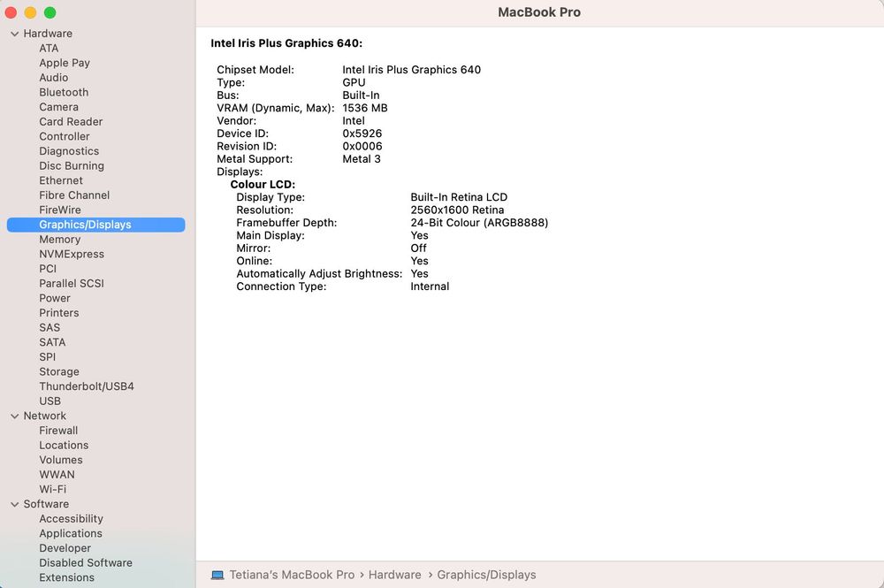Image resolution: width=884 pixels, height=588 pixels.
Task: Click the Metal 3 support value
Action: pos(362,159)
